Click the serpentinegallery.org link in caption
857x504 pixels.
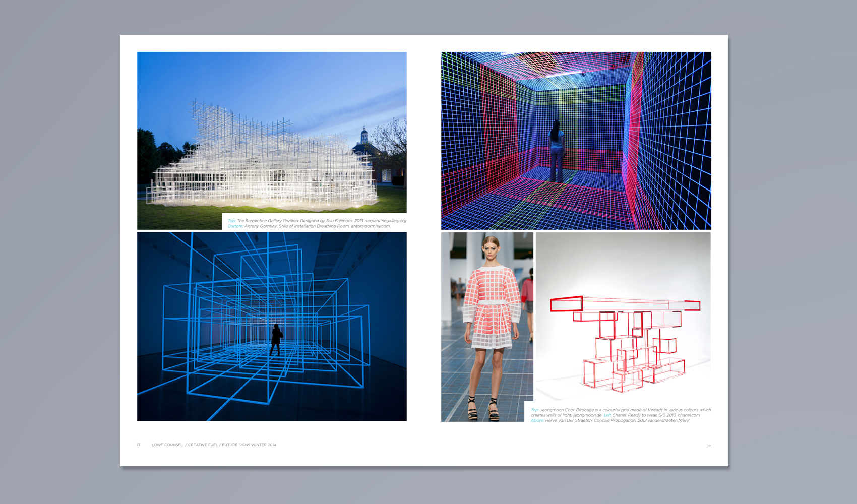pyautogui.click(x=386, y=221)
